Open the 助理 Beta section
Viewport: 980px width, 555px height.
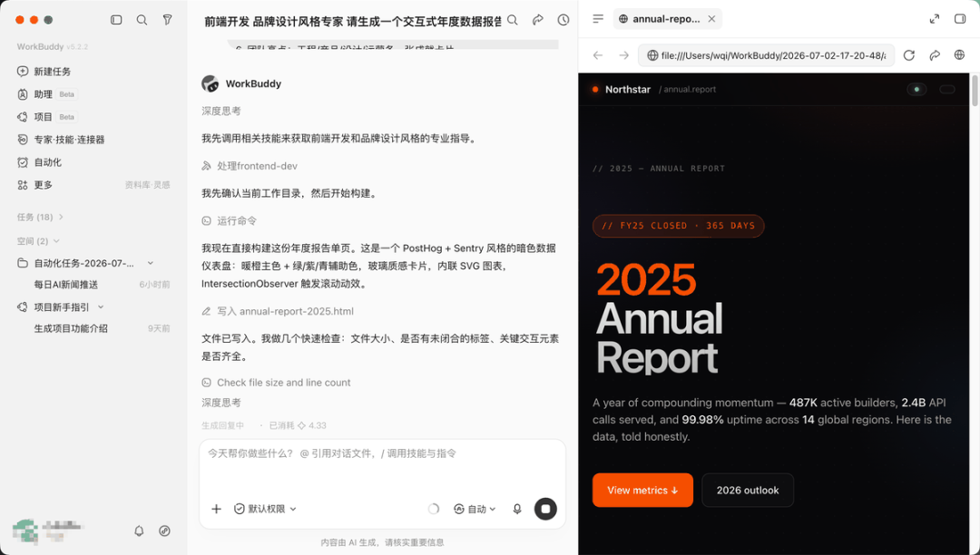point(46,94)
